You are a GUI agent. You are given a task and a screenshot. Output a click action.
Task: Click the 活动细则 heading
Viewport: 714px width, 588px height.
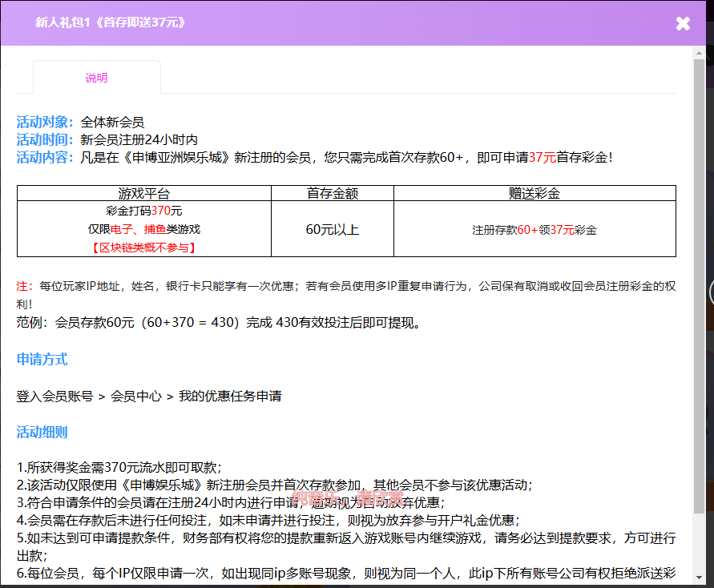click(42, 433)
